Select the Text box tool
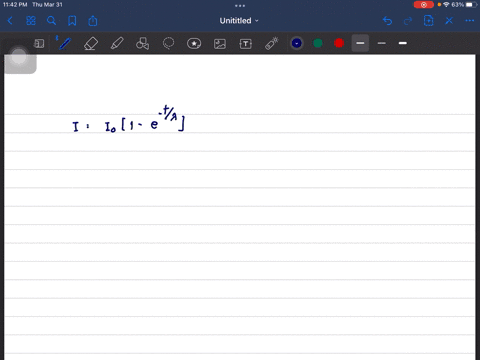 [246, 44]
